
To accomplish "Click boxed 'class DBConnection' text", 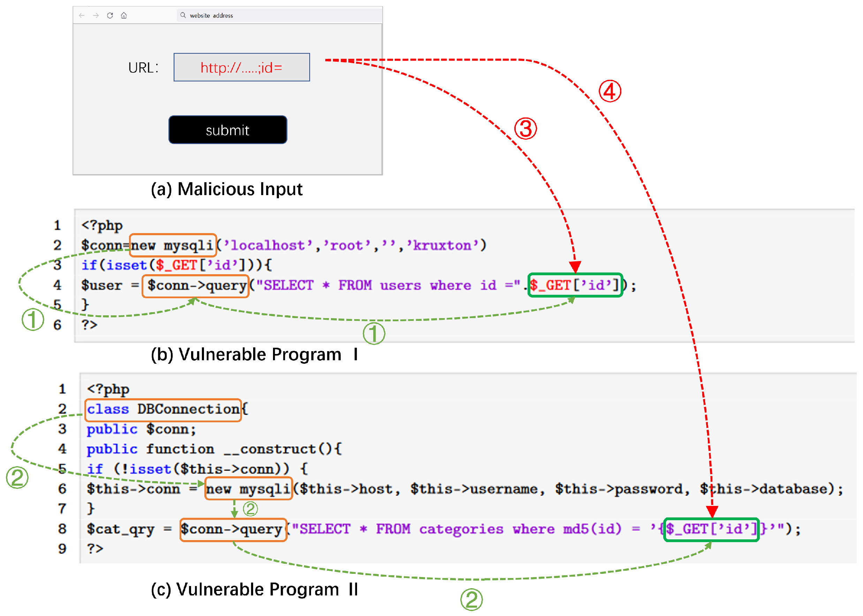I will click(x=163, y=410).
